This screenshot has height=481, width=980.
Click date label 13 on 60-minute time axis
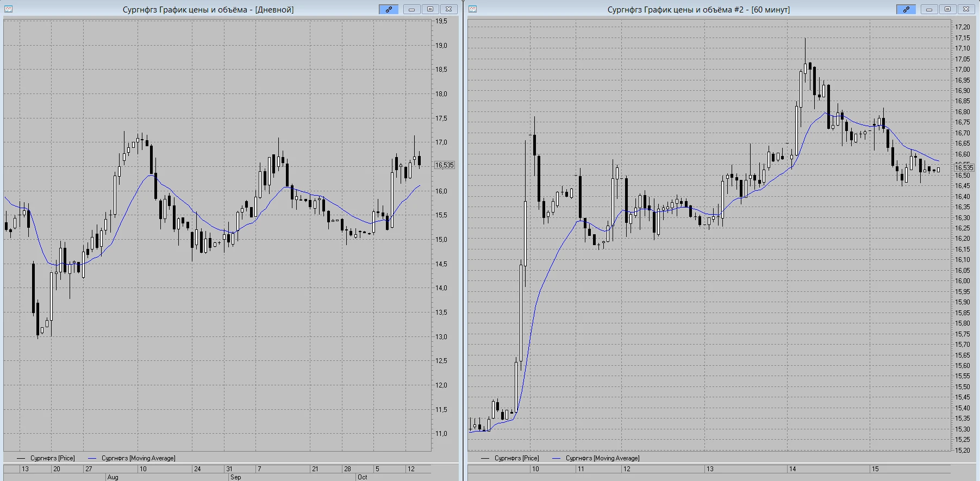click(x=710, y=468)
